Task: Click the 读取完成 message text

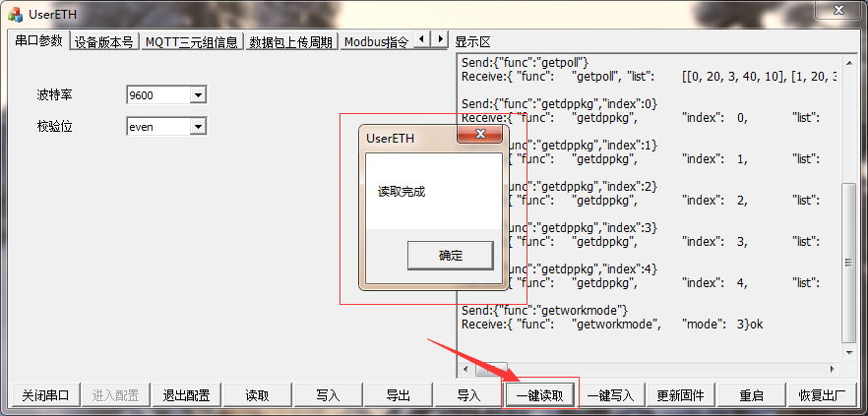Action: [x=402, y=192]
